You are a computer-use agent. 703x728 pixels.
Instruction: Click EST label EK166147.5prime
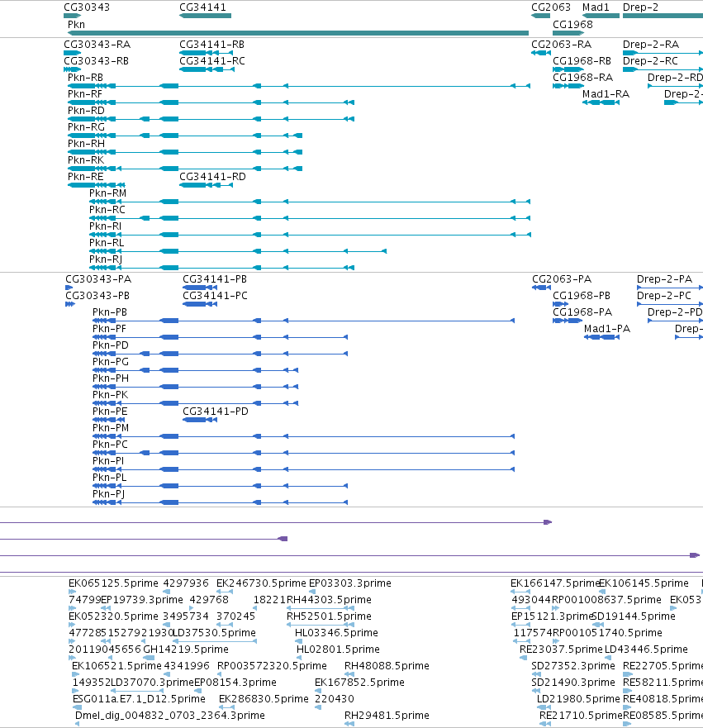[x=554, y=583]
